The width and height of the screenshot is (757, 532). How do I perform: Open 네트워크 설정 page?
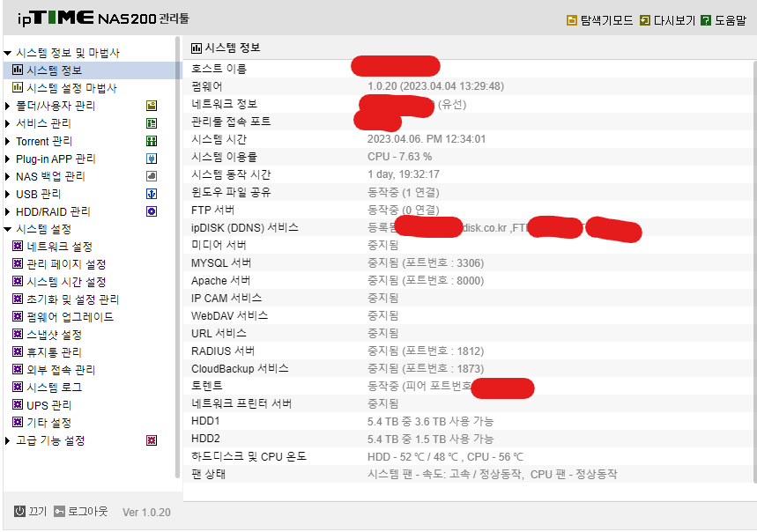[59, 247]
